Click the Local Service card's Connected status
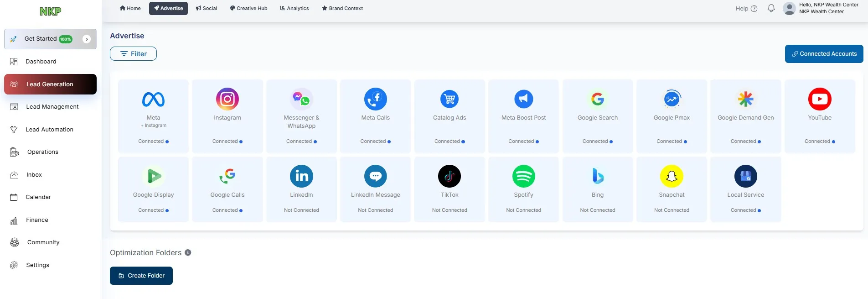 [x=746, y=210]
